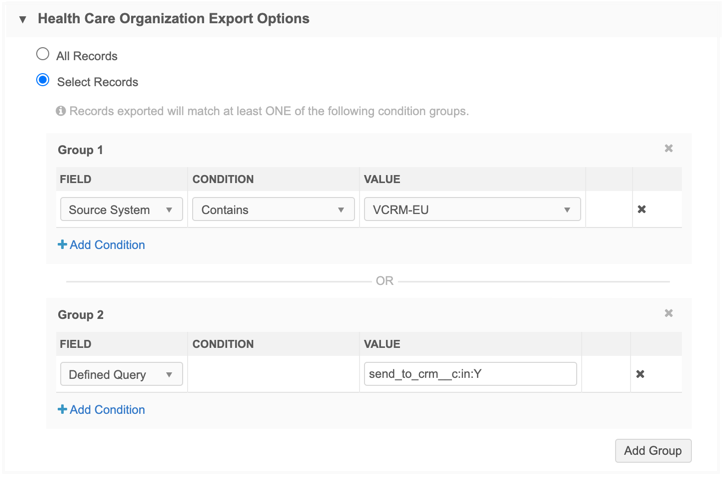The width and height of the screenshot is (723, 477).
Task: Click the send_to_crm__c:in:Y value field
Action: click(x=470, y=374)
